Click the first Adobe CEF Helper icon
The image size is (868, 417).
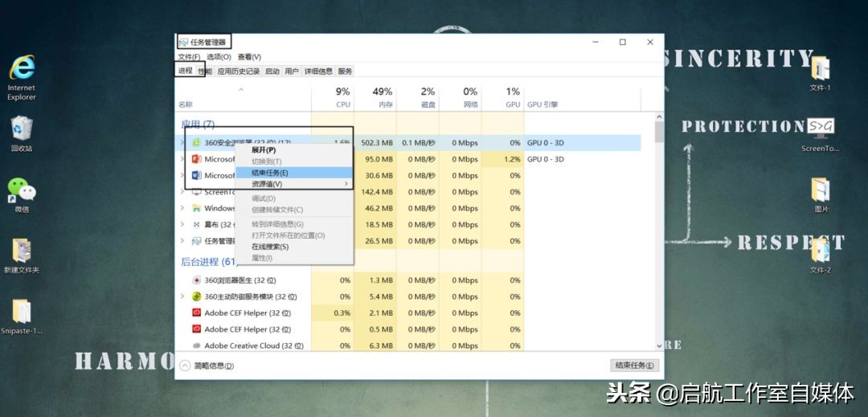[x=196, y=313]
